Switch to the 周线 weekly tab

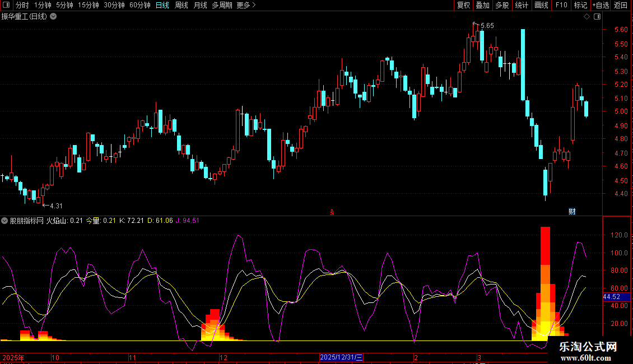point(181,5)
